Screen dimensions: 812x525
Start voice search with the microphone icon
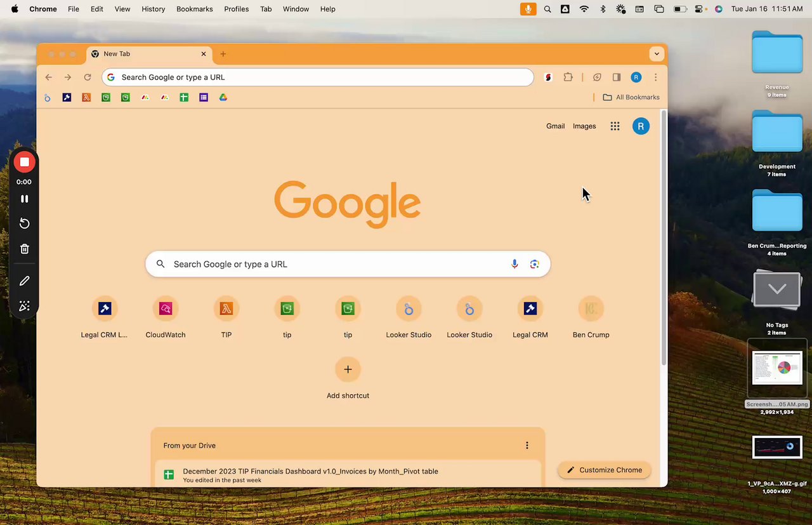pos(514,264)
